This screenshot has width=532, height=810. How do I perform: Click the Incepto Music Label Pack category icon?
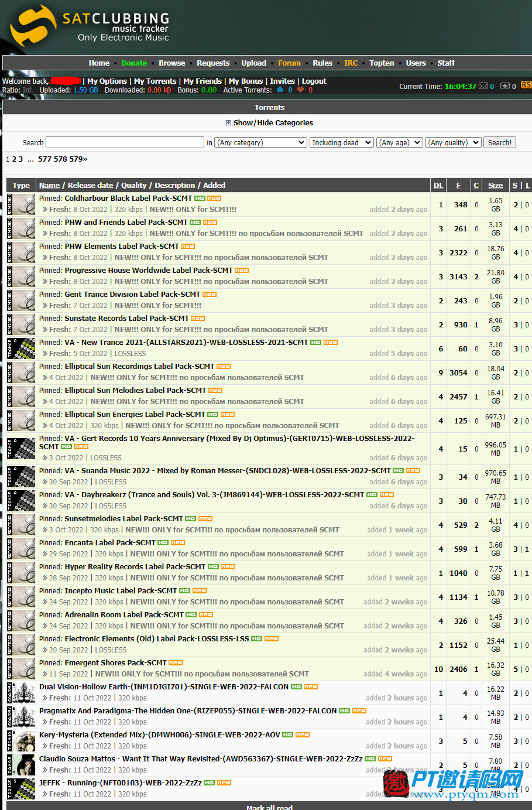tap(21, 597)
